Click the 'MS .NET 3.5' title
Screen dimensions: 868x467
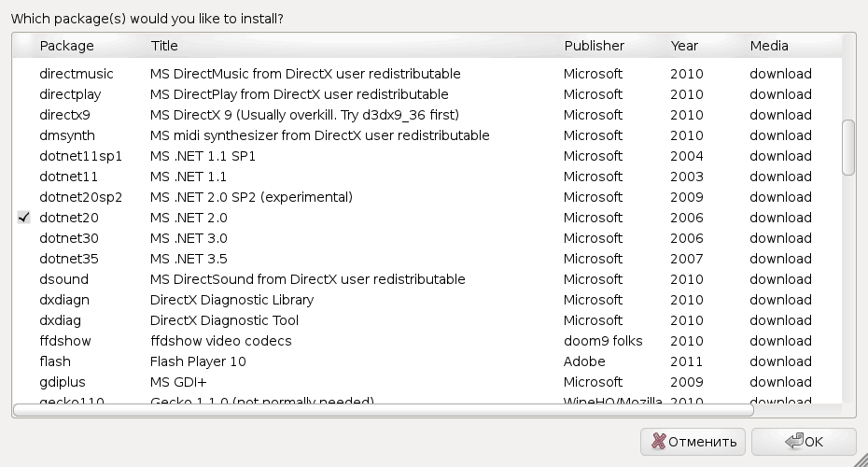[x=189, y=259]
